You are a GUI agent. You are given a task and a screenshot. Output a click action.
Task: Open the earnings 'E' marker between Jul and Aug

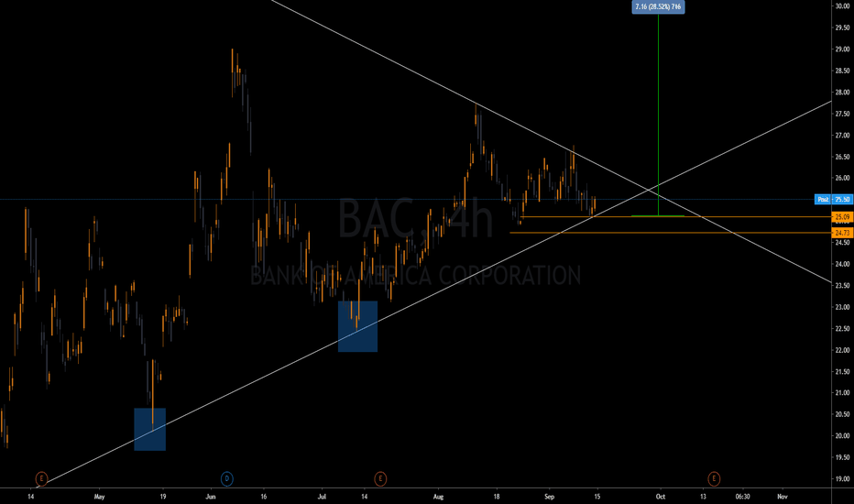(x=380, y=479)
